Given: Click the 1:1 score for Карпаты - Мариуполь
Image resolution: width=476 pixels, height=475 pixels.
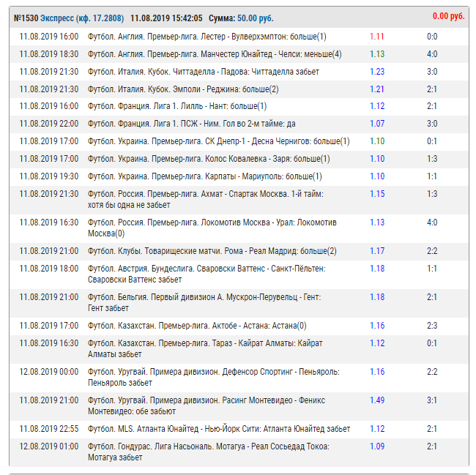Looking at the screenshot, I should pos(431,177).
